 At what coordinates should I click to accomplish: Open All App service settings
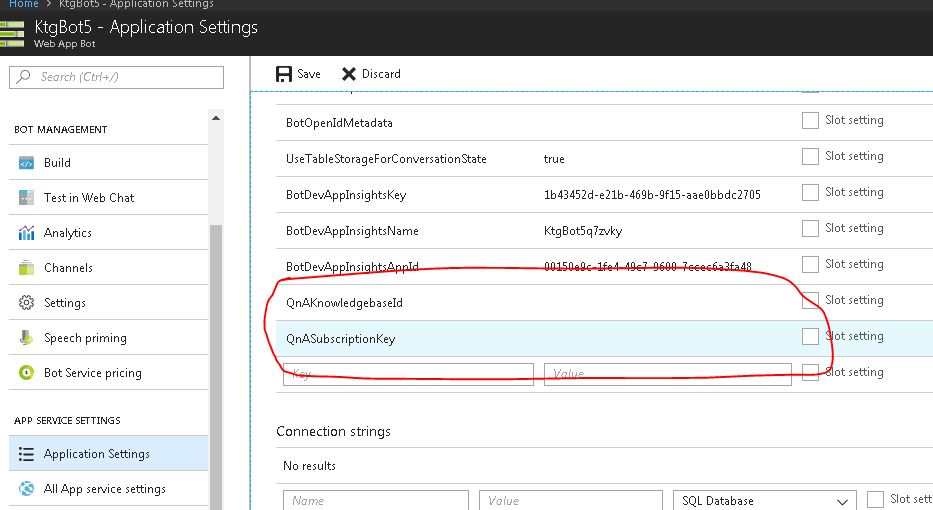pyautogui.click(x=104, y=489)
